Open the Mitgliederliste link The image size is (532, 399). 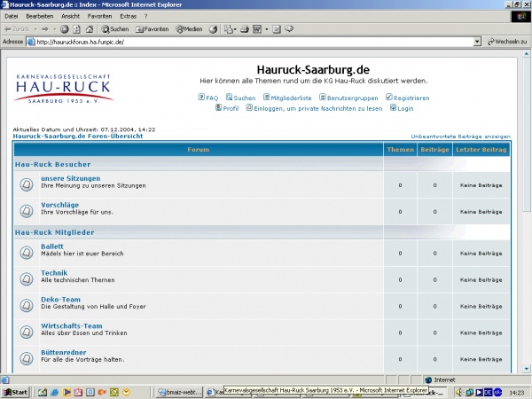pos(287,98)
